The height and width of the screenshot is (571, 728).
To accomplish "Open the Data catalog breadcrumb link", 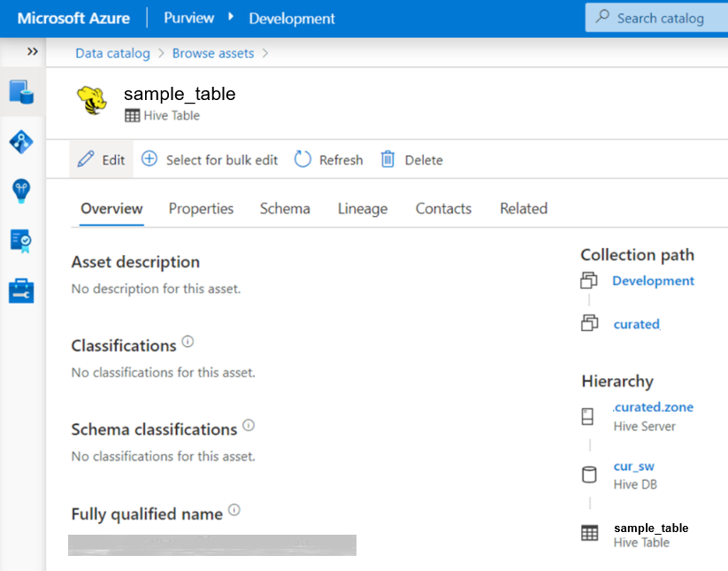I will tap(113, 53).
